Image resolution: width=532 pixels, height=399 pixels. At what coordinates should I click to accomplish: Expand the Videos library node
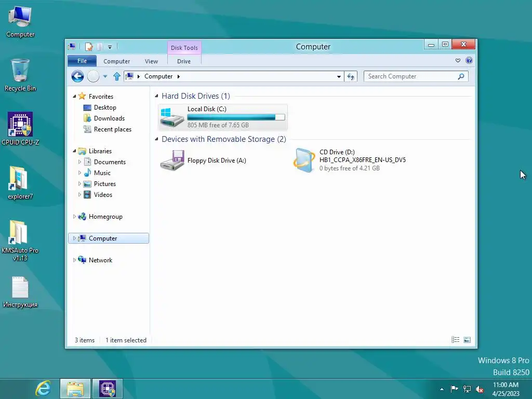tap(79, 194)
